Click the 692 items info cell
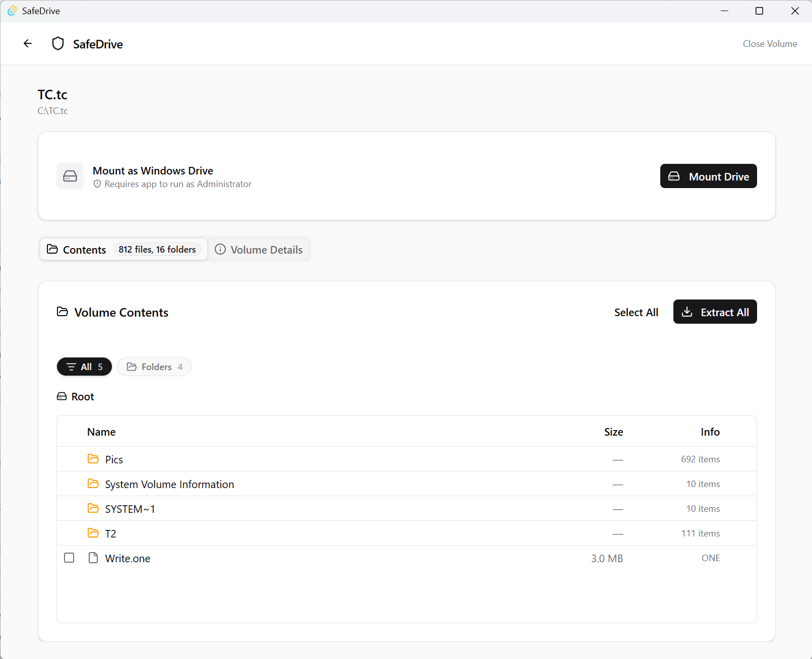This screenshot has width=812, height=659. pyautogui.click(x=700, y=459)
